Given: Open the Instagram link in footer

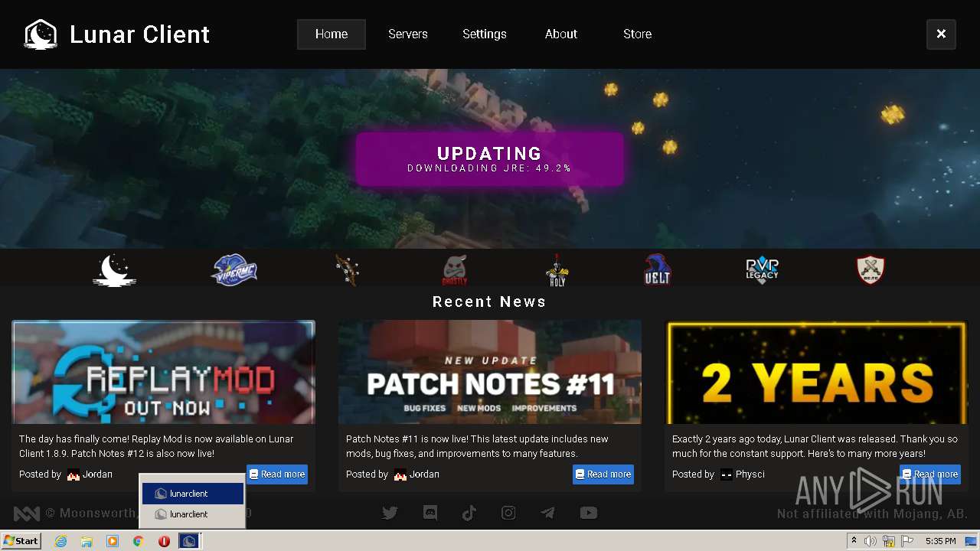Looking at the screenshot, I should (x=508, y=514).
